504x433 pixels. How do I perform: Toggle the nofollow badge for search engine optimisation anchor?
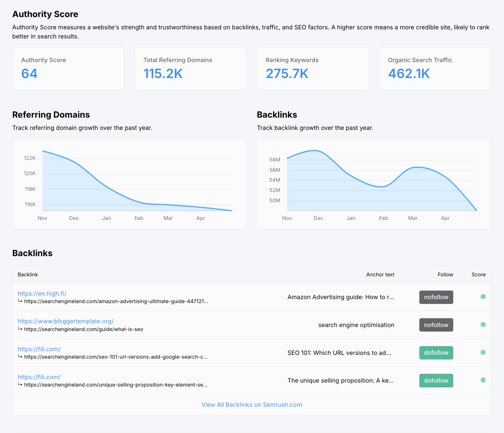click(436, 325)
